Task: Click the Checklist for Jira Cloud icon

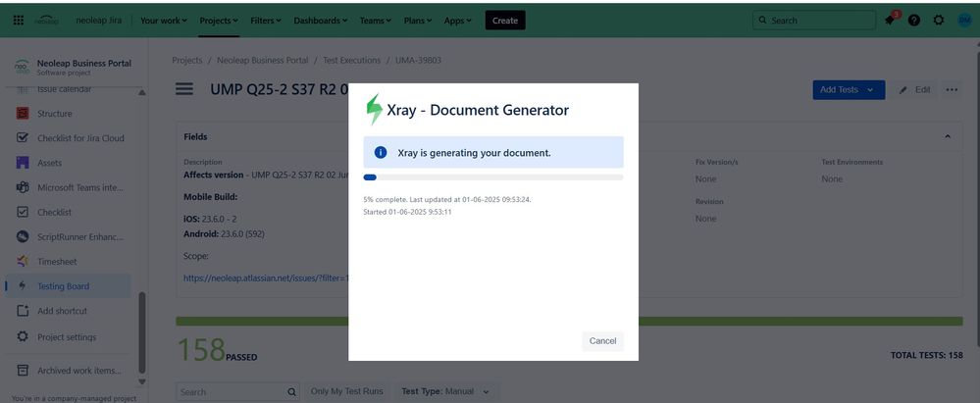Action: click(x=23, y=138)
